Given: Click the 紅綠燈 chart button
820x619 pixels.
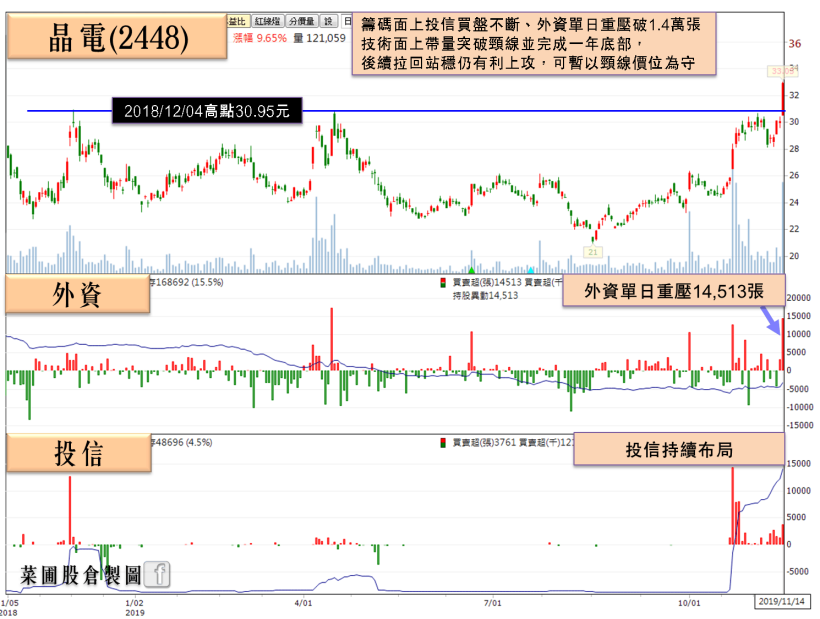Looking at the screenshot, I should click(268, 21).
